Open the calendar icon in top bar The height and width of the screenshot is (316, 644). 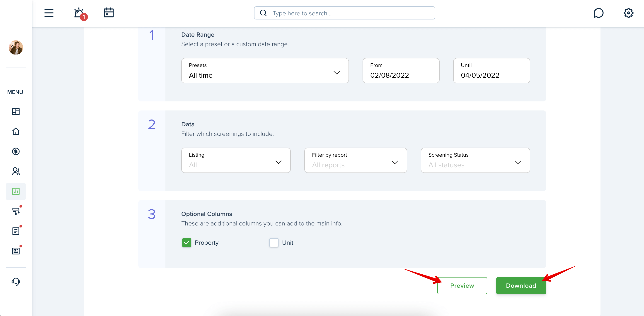tap(109, 13)
